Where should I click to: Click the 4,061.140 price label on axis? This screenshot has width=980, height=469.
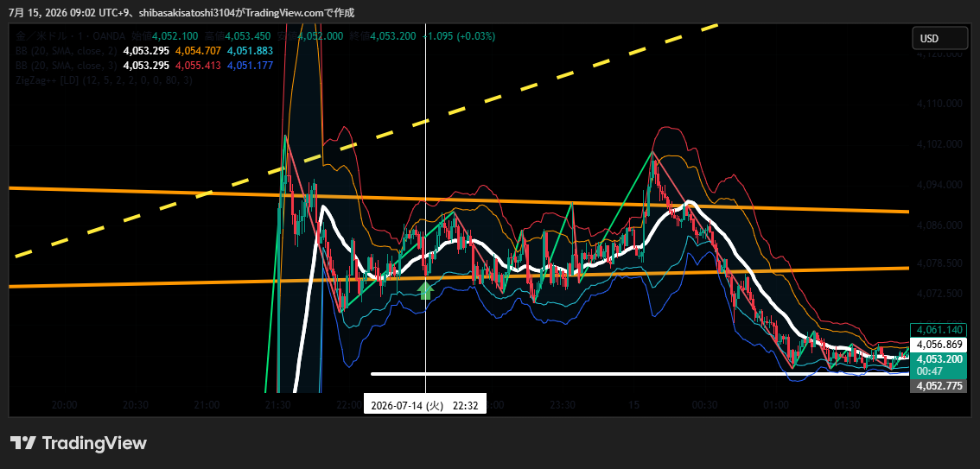(x=938, y=330)
